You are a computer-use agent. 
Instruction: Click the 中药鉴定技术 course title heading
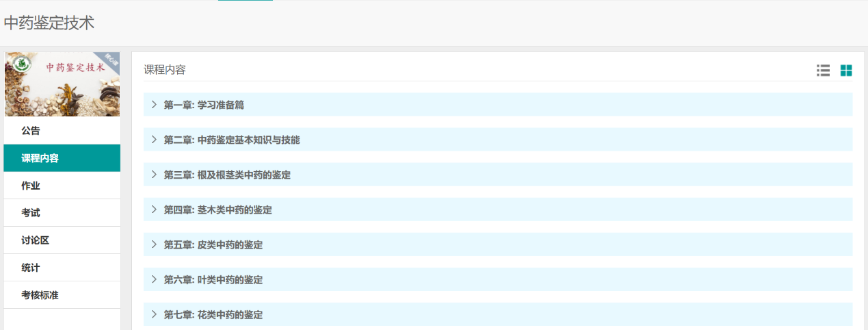pyautogui.click(x=49, y=23)
